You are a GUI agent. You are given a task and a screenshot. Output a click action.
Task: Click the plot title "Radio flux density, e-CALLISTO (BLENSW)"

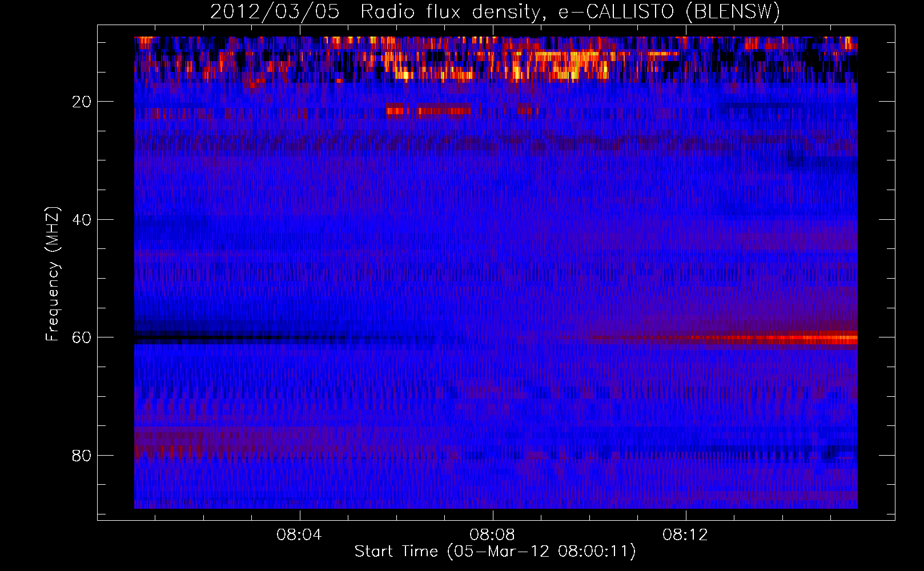570,12
